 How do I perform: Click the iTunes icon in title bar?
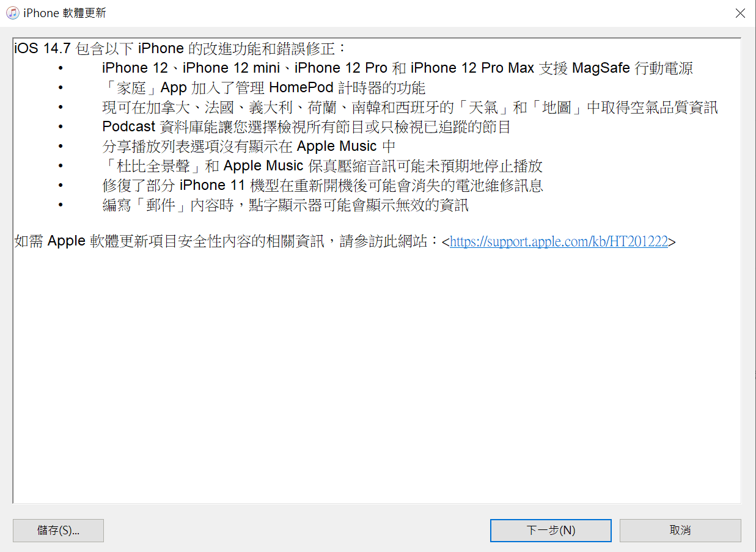tap(12, 13)
